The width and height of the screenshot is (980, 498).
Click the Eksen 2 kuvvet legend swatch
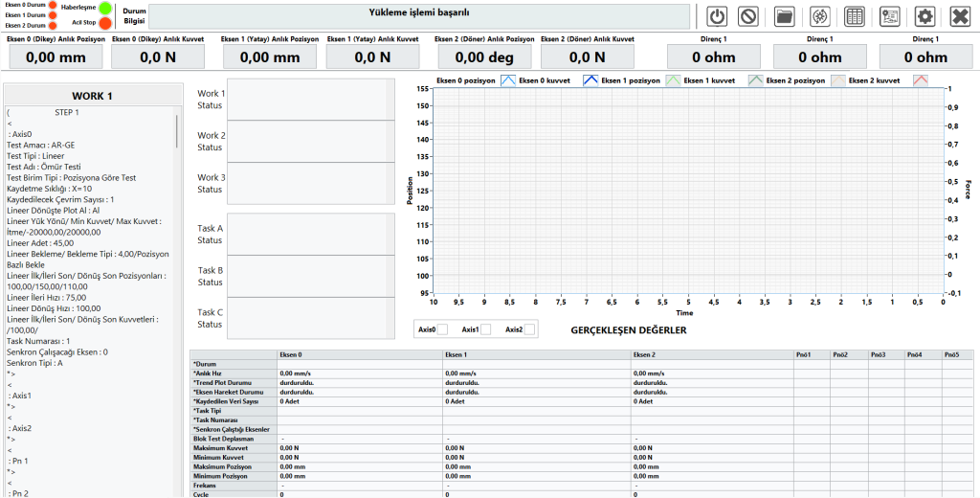pos(920,81)
